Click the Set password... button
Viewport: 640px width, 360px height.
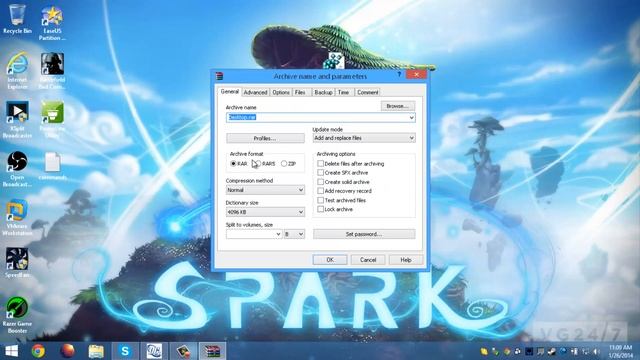[364, 234]
